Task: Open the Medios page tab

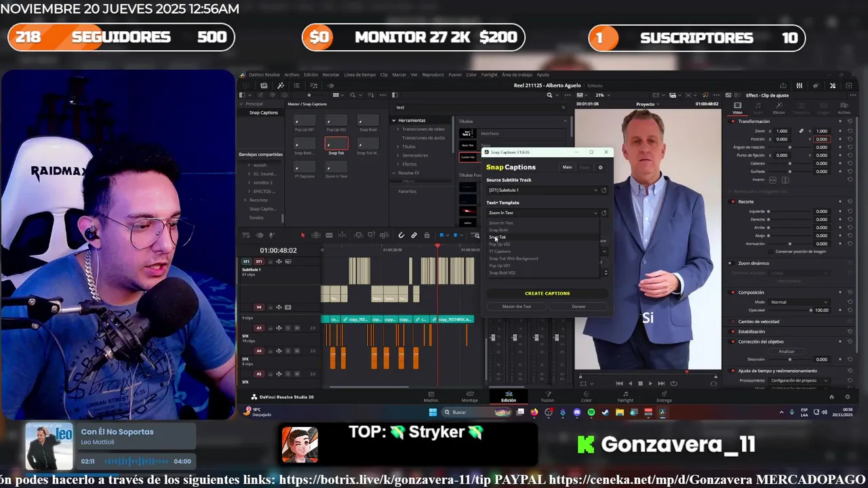Action: 431,397
